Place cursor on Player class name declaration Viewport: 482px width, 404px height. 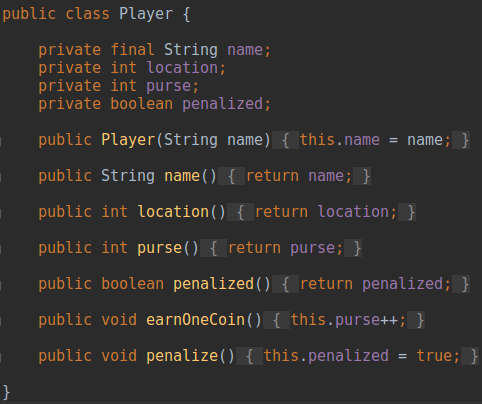point(146,14)
